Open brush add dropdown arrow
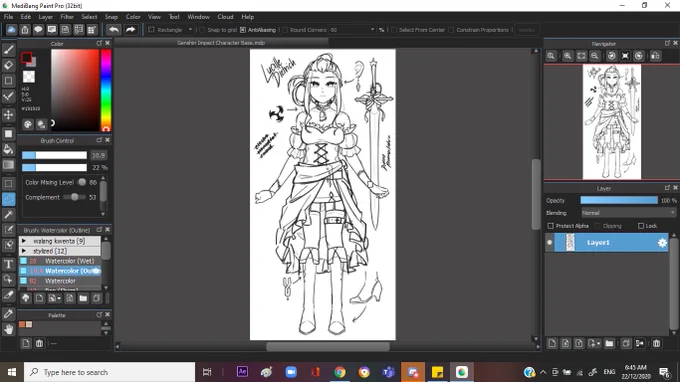 (x=59, y=298)
